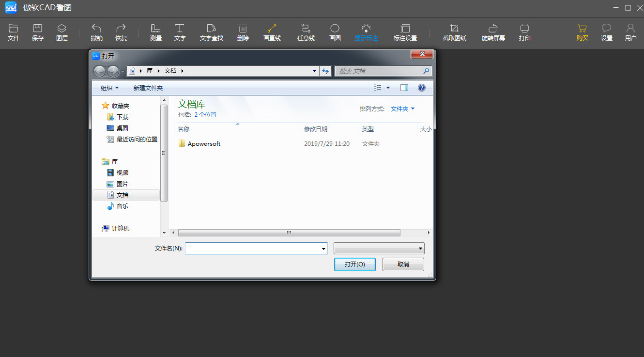This screenshot has height=357, width=644.
Task: Open dialog help question mark icon
Action: (x=422, y=88)
